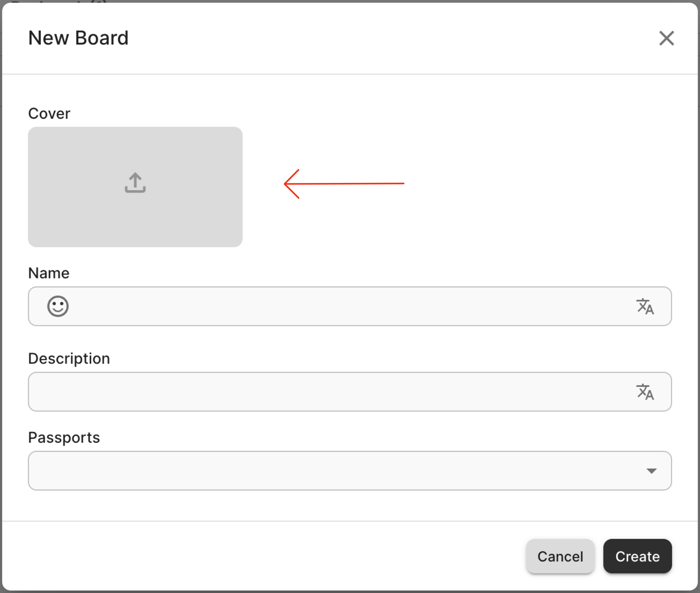This screenshot has height=593, width=700.
Task: Close the New Board dialog
Action: click(x=666, y=38)
